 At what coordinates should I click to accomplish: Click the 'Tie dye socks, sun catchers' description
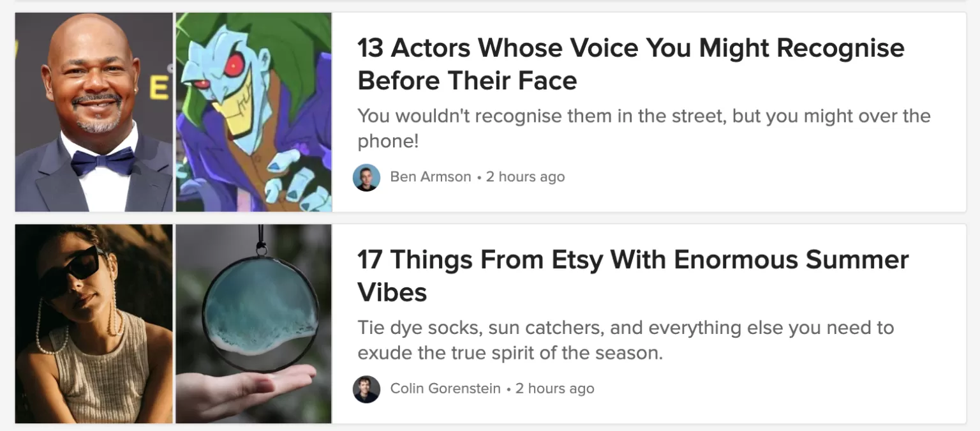click(x=625, y=340)
